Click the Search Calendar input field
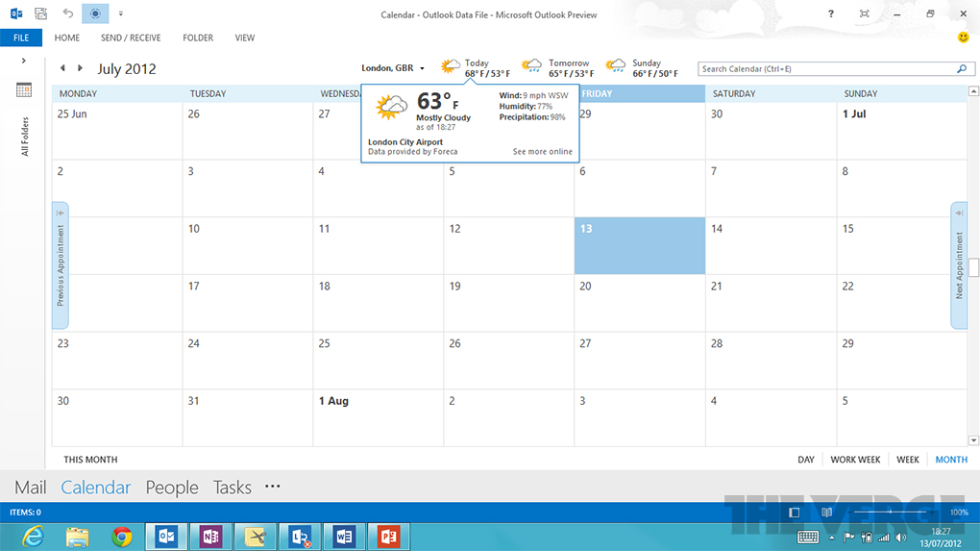The width and height of the screenshot is (980, 551). click(829, 69)
